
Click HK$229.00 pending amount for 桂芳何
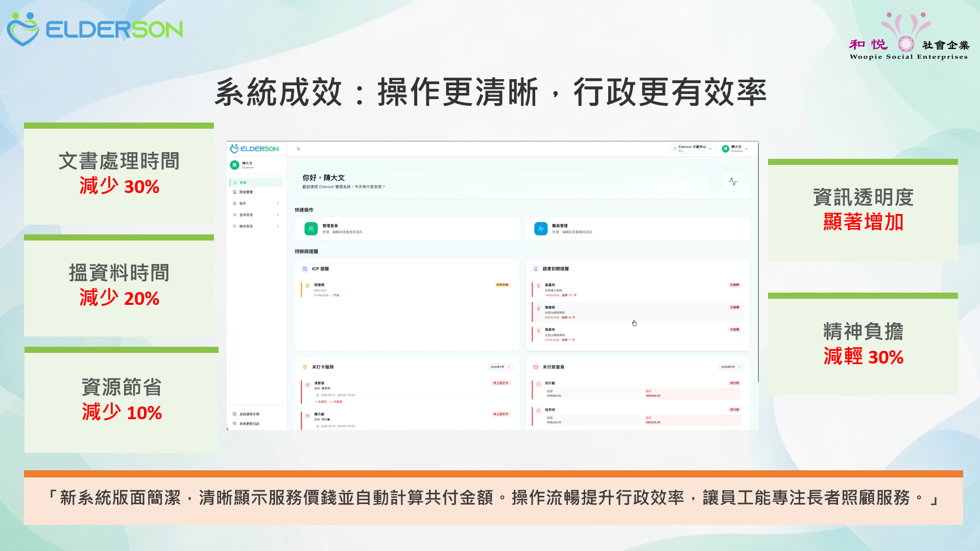pyautogui.click(x=653, y=422)
